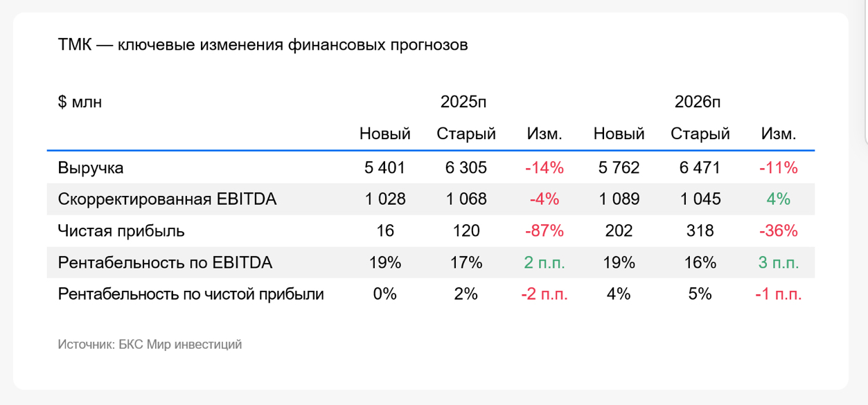Click the "Изм." header under 2026п
The image size is (868, 405).
778,134
